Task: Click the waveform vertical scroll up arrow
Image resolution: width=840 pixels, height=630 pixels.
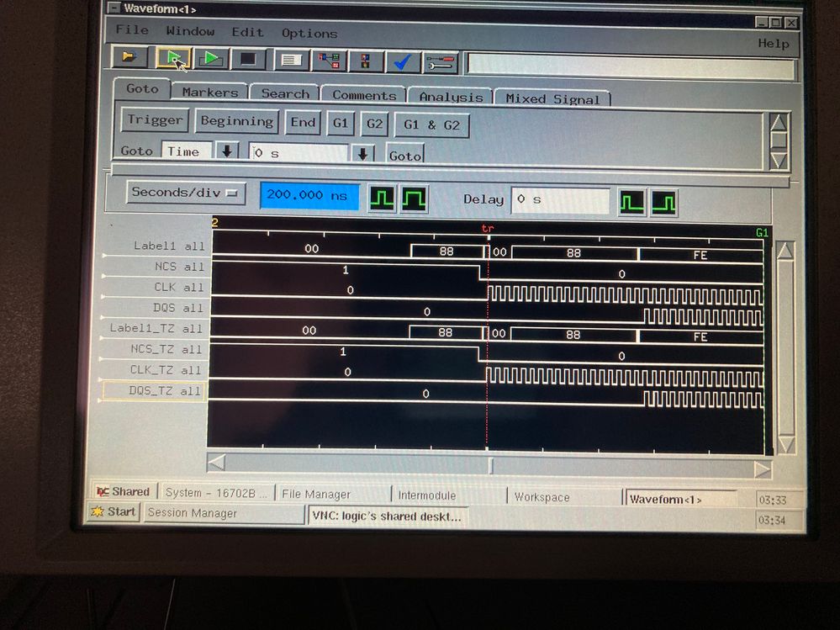Action: [x=785, y=251]
